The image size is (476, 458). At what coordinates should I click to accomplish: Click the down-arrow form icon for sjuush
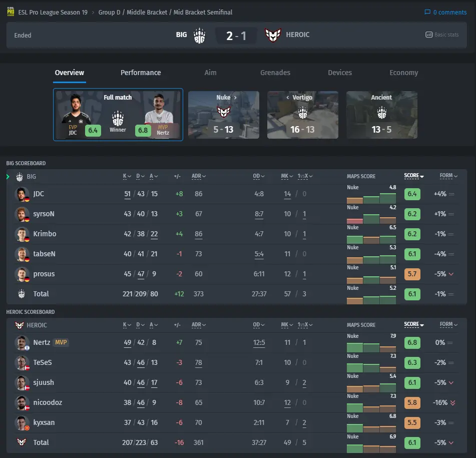coord(451,383)
